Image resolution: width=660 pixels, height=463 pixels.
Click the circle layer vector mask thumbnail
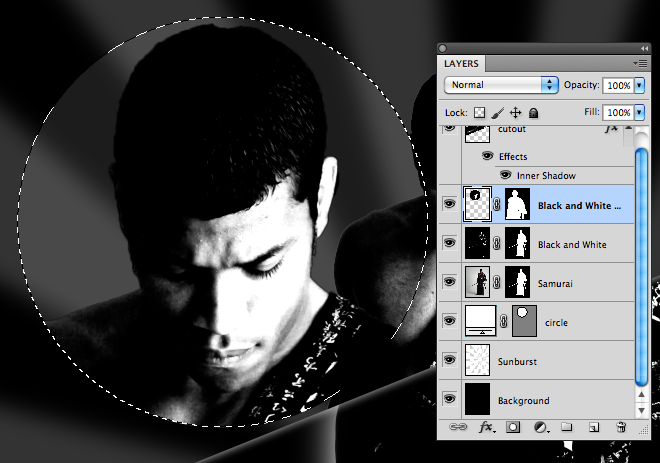click(524, 321)
